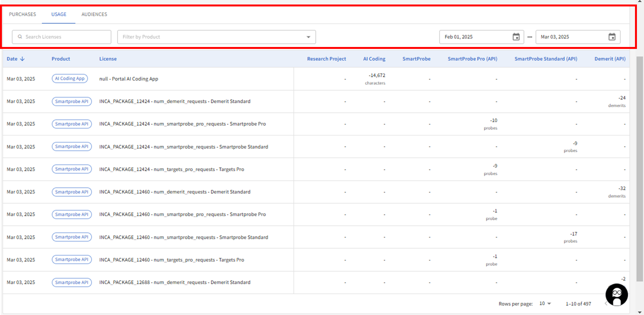Open the end date calendar picker

tap(612, 37)
